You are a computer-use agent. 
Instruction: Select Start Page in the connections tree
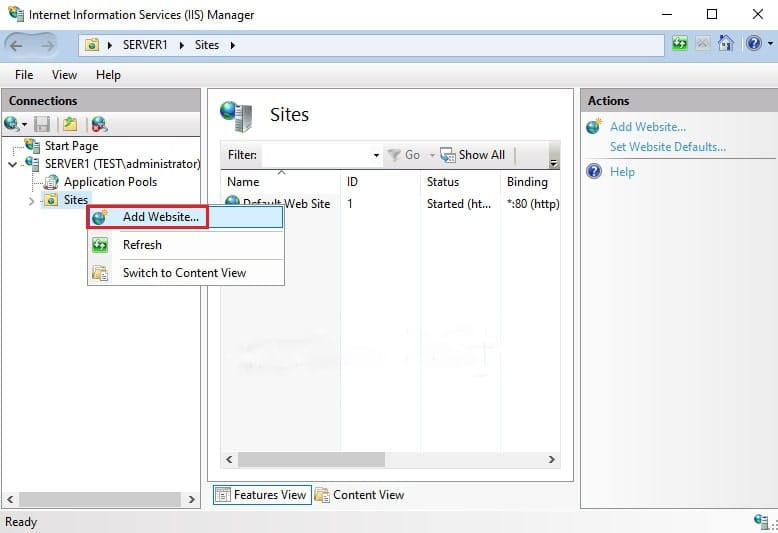tap(71, 146)
